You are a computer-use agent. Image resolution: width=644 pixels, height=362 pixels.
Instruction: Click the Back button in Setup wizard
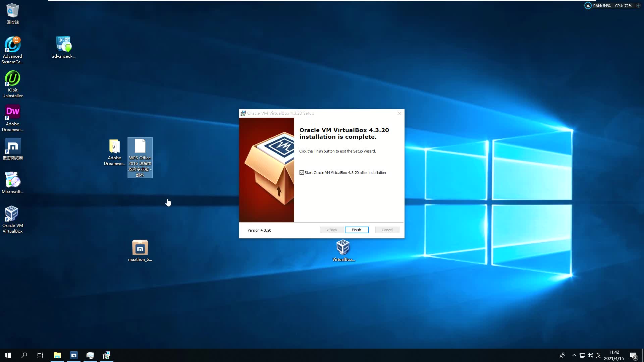click(332, 230)
